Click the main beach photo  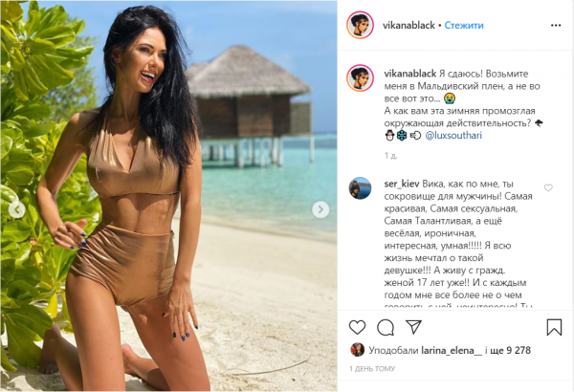[168, 196]
